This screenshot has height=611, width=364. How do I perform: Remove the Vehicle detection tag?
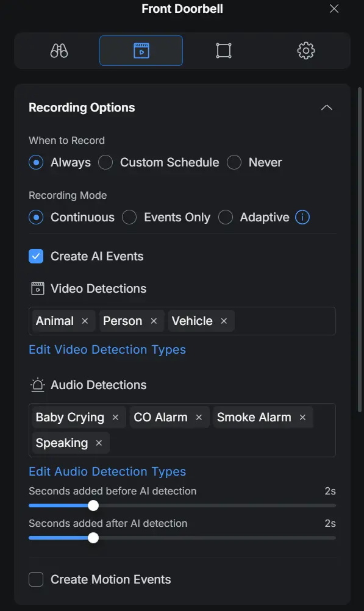[x=224, y=321]
